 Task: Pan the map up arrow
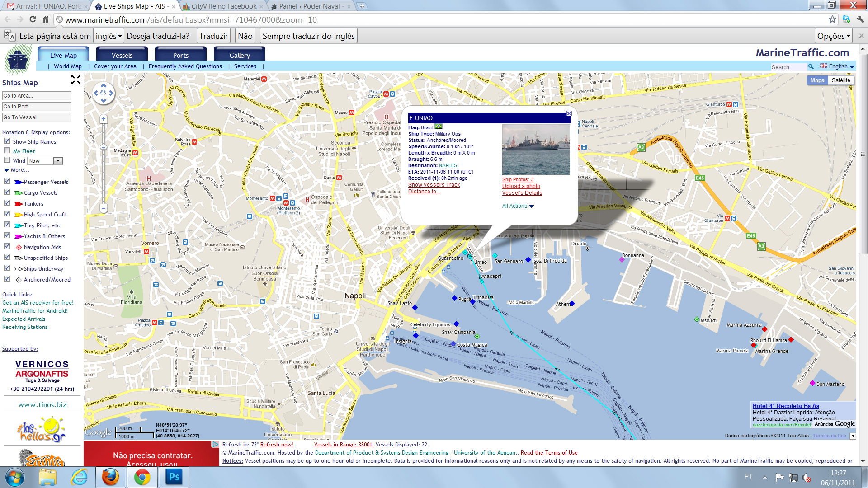coord(104,85)
